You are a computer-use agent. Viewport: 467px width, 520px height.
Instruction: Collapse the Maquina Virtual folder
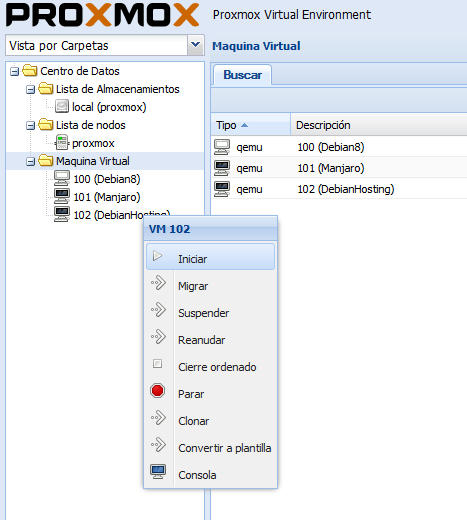tap(30, 161)
